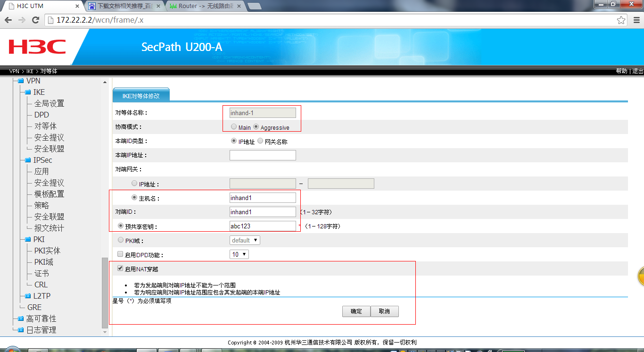Image resolution: width=644 pixels, height=352 pixels.
Task: Click the NAT link in 启用NAT穿越
Action: click(x=142, y=269)
